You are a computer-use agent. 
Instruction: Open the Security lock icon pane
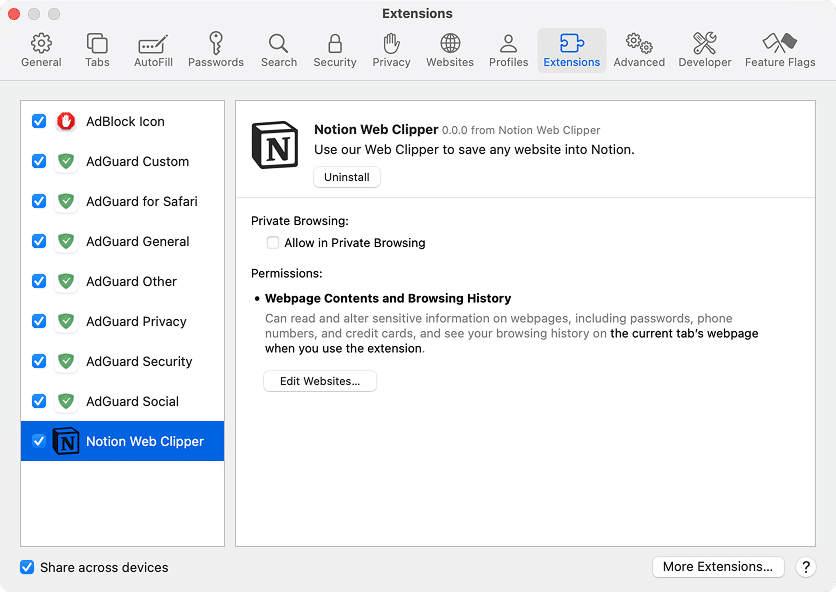[x=335, y=51]
